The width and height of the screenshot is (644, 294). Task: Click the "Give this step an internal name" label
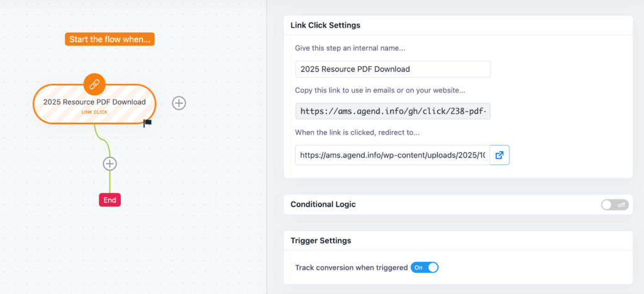[357, 48]
